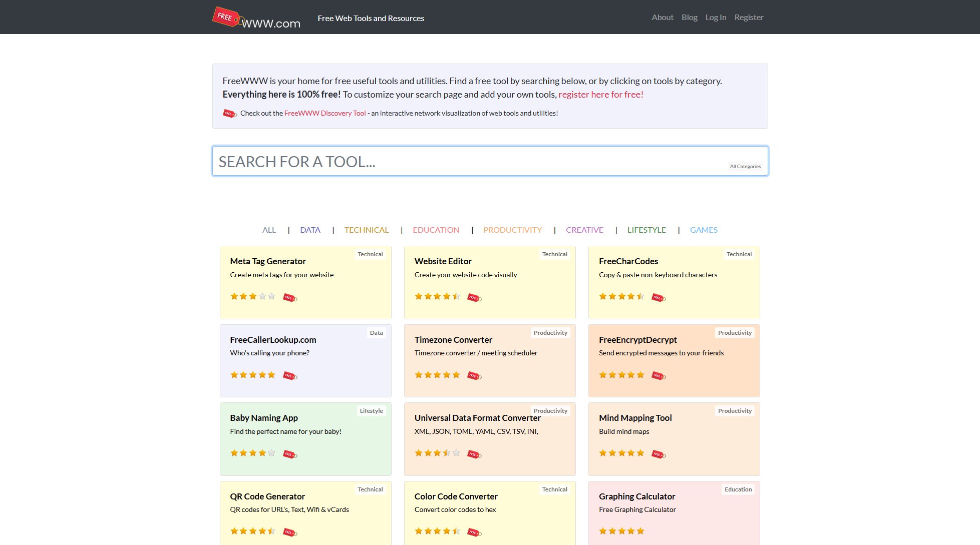Click the free tag icon on Meta Tag Generator
This screenshot has width=980, height=545.
pyautogui.click(x=290, y=298)
